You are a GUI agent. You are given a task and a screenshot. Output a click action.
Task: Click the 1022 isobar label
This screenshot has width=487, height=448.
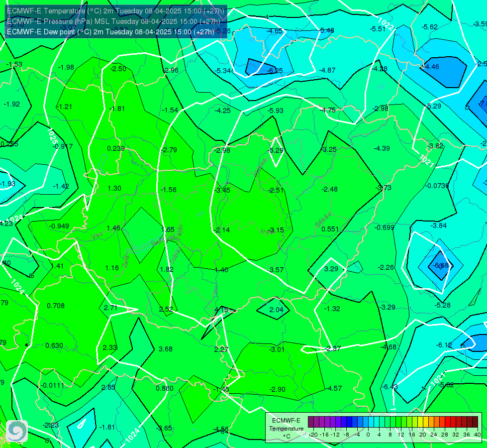coord(387,23)
